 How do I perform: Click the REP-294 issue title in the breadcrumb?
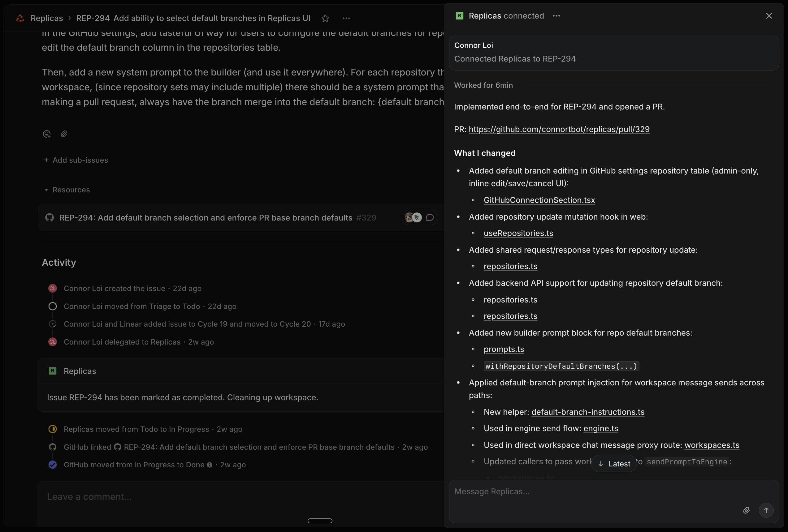coord(193,18)
